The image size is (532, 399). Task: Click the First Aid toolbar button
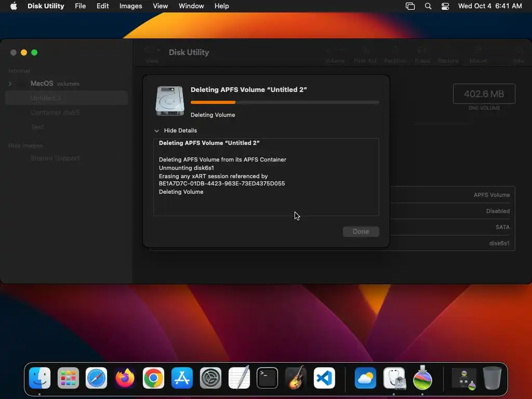pyautogui.click(x=365, y=55)
